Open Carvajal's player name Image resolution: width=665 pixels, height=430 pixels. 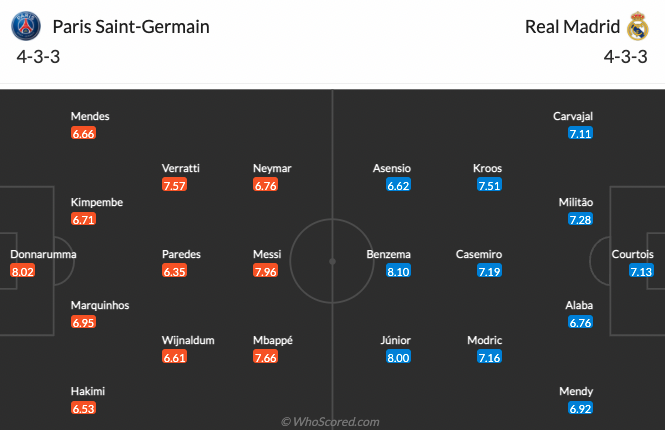[573, 116]
